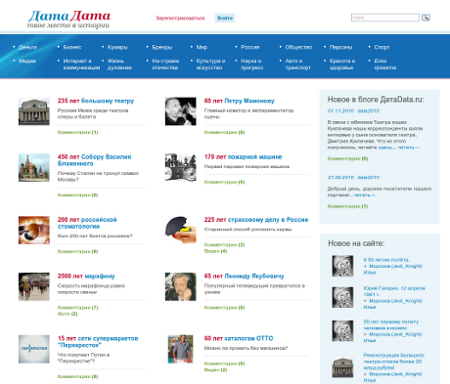450x384 pixels.
Task: Open comments (7) under марафону article
Action: [x=78, y=307]
